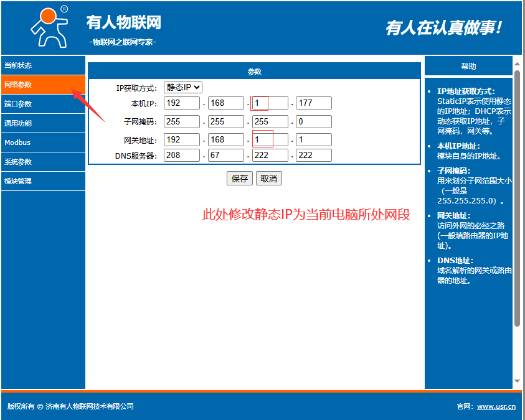Click the USR IOT running-man logo

click(x=49, y=27)
